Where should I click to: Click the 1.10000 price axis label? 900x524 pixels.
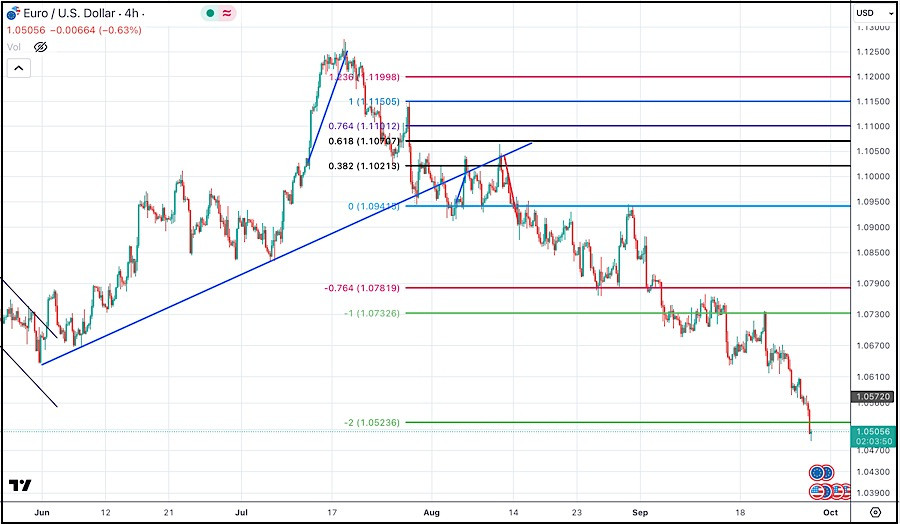click(x=872, y=176)
